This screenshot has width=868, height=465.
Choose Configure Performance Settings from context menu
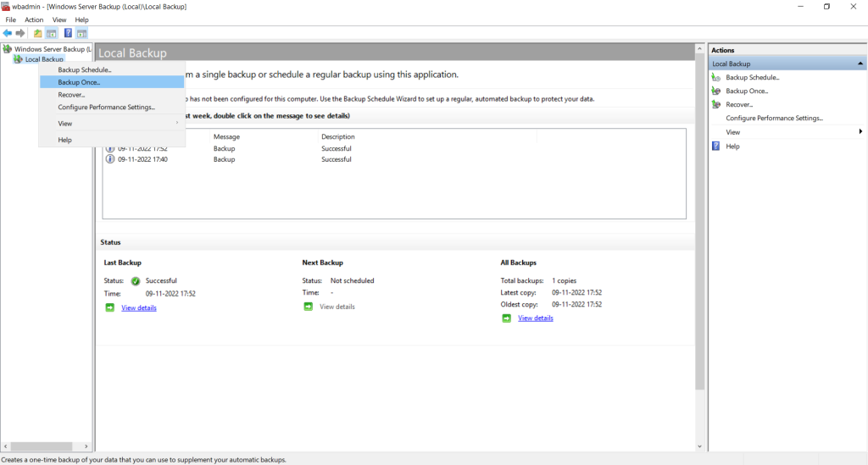112,108
